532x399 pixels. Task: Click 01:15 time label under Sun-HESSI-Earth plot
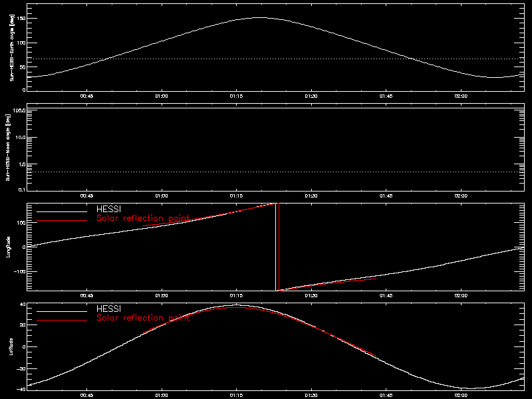click(236, 96)
